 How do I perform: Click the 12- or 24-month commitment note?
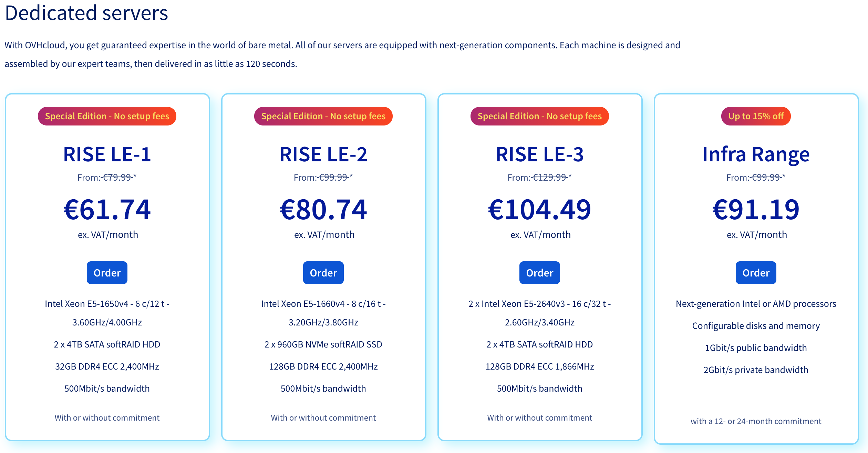[756, 421]
